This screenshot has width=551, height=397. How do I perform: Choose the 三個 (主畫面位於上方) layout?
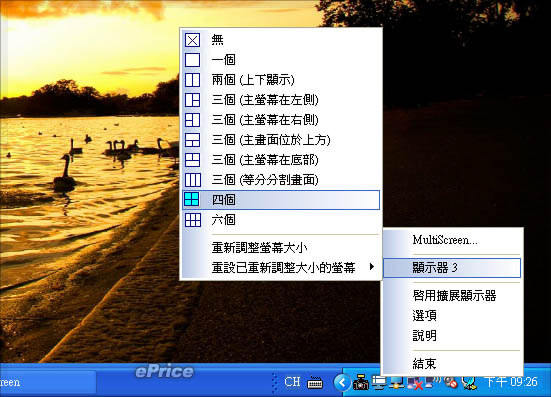pyautogui.click(x=281, y=140)
